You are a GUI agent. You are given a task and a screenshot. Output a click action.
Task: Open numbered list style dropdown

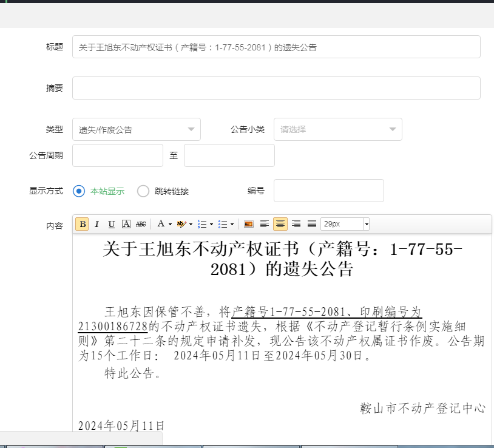[211, 225]
